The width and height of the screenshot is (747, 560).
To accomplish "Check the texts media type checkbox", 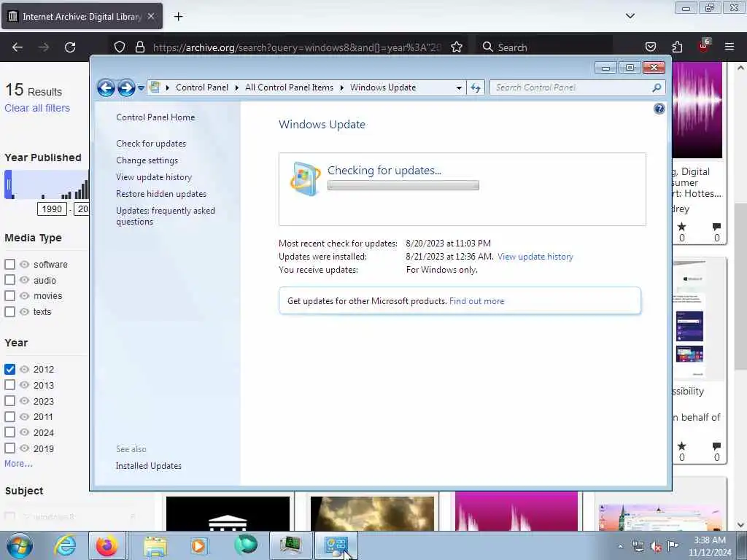I will click(x=9, y=312).
